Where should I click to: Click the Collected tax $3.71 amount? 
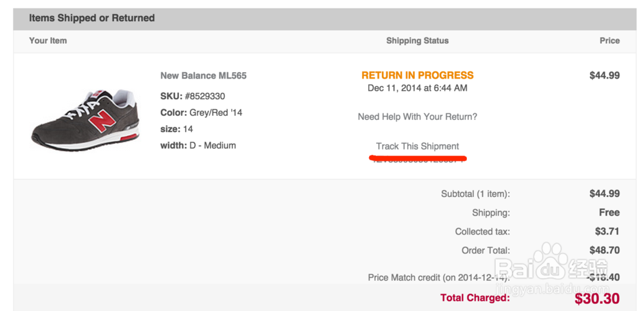click(607, 231)
